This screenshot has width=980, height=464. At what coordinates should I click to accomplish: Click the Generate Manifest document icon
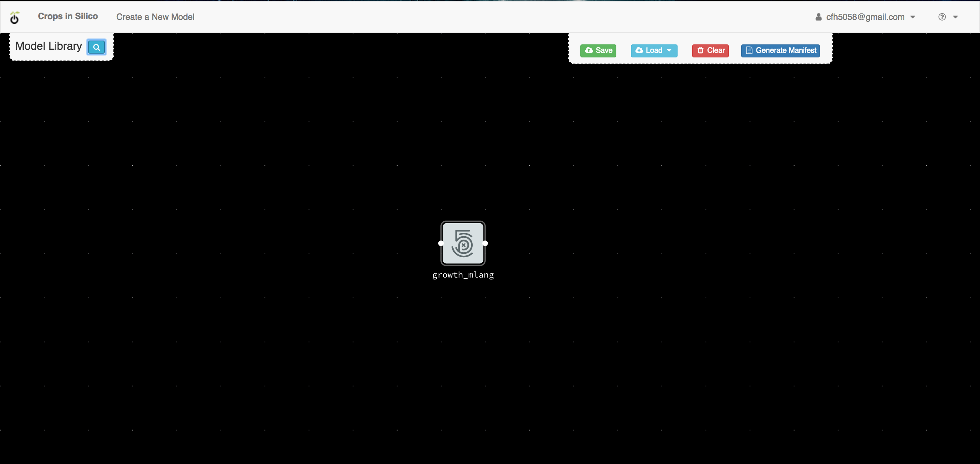pos(749,50)
